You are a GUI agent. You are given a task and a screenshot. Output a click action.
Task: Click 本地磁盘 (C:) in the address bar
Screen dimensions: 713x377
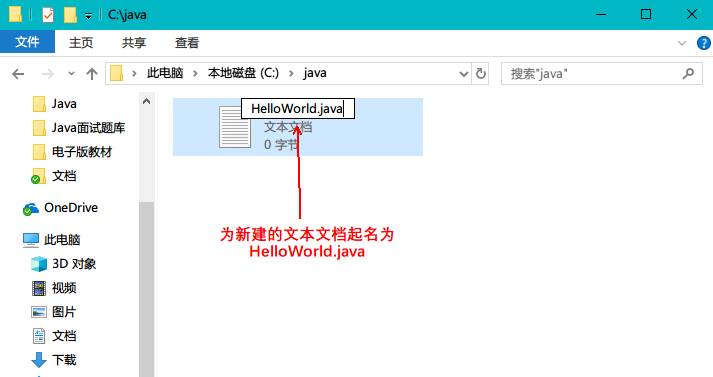[243, 73]
